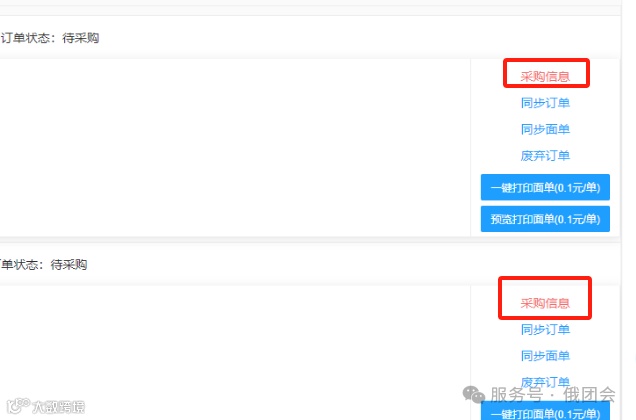This screenshot has width=636, height=420.
Task: Click first order's 订单状态:待采购 label
Action: 50,38
